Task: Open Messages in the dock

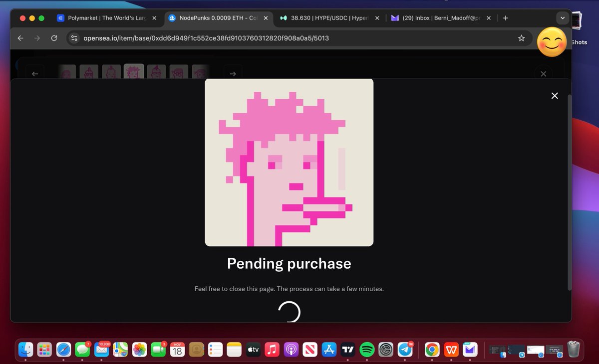Action: 82,350
